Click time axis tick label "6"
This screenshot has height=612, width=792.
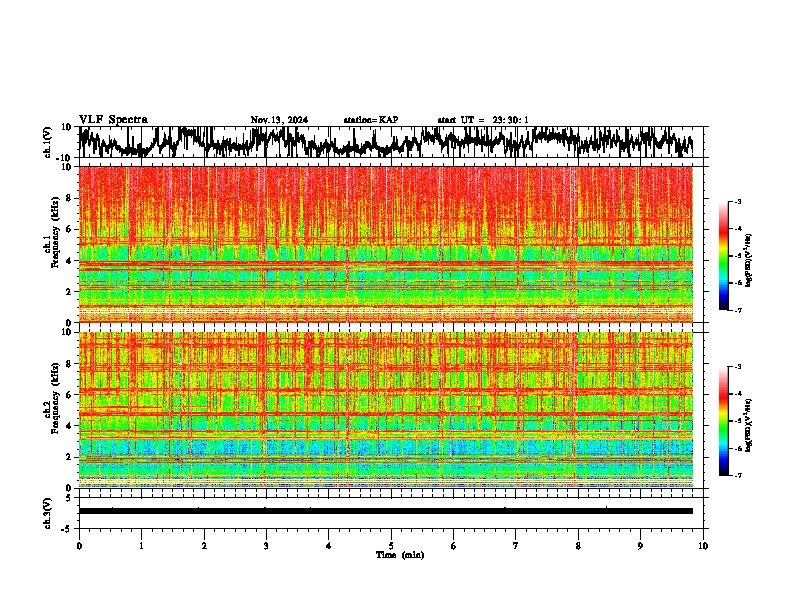[x=454, y=546]
